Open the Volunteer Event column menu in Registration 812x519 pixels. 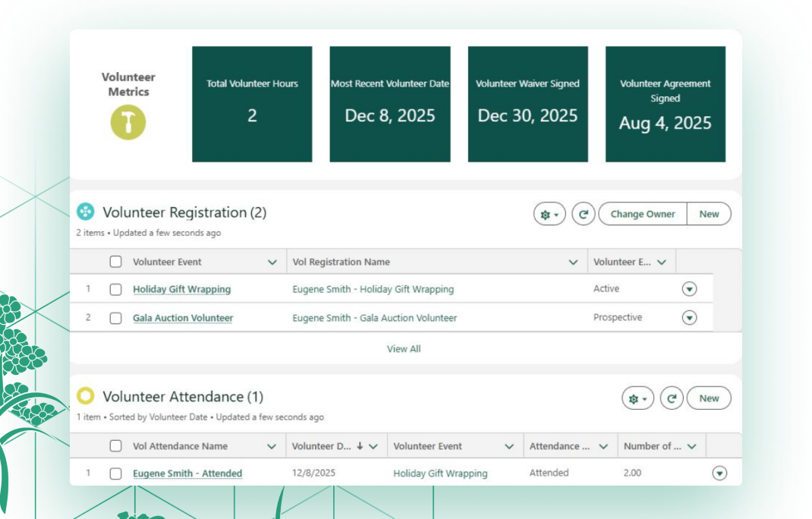272,262
